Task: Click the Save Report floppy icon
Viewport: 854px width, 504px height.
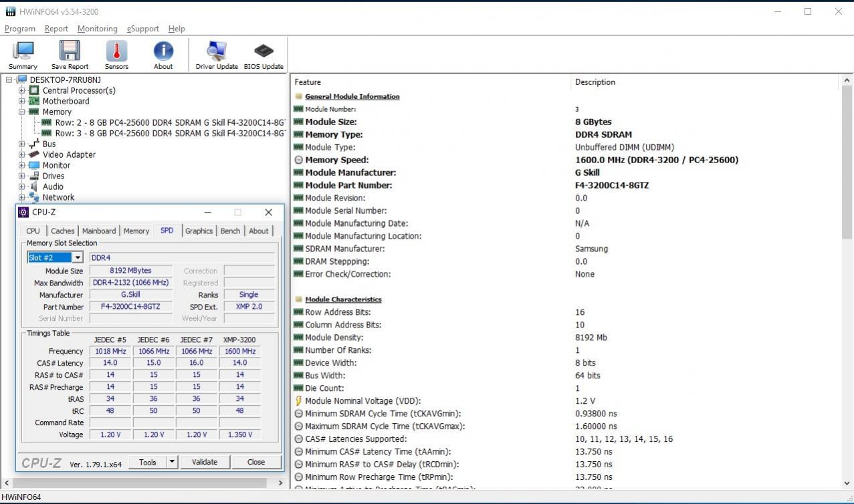Action: tap(70, 53)
